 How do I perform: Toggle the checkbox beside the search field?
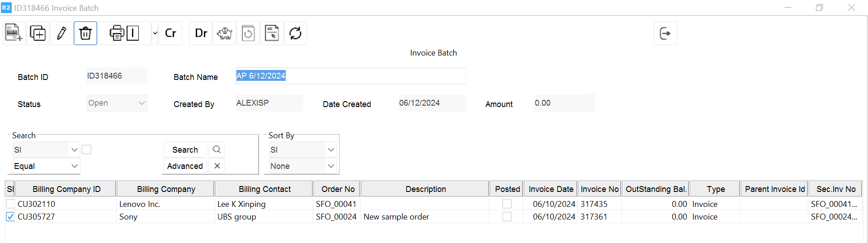[x=87, y=150]
